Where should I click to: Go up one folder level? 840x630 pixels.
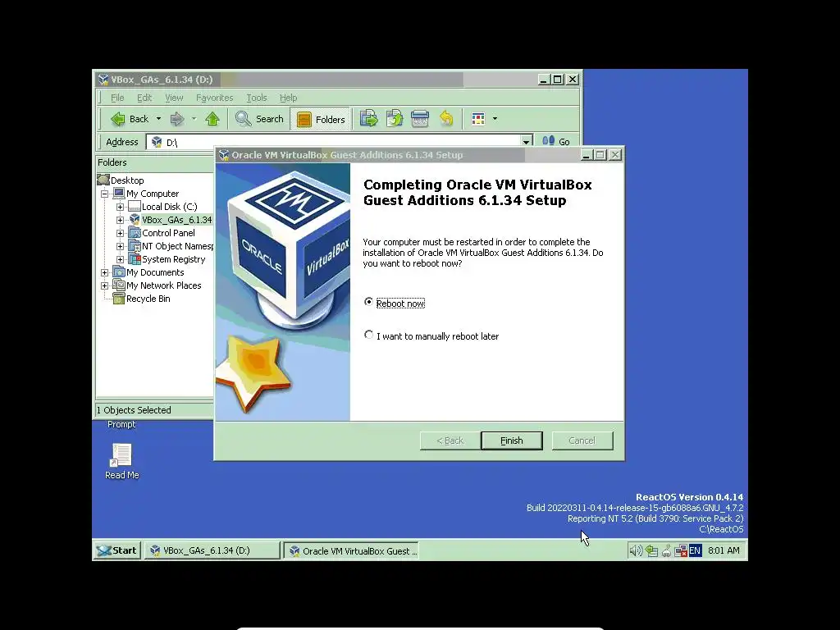212,119
